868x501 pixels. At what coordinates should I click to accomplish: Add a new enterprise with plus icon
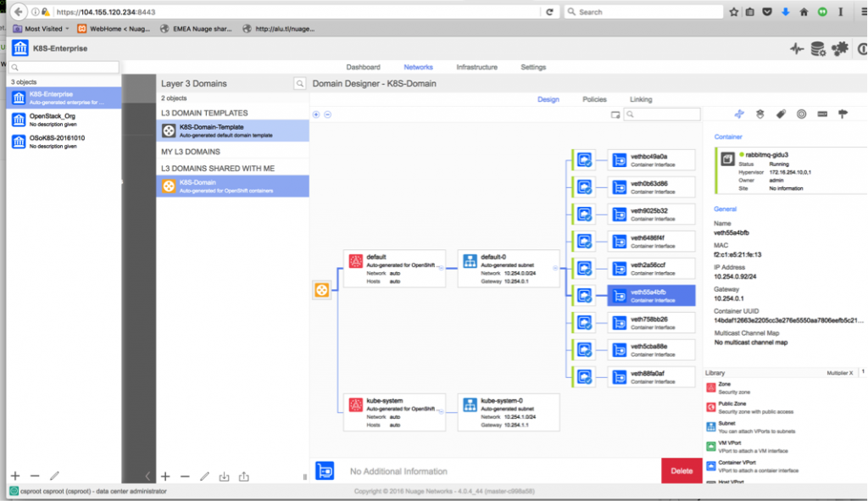coord(15,476)
